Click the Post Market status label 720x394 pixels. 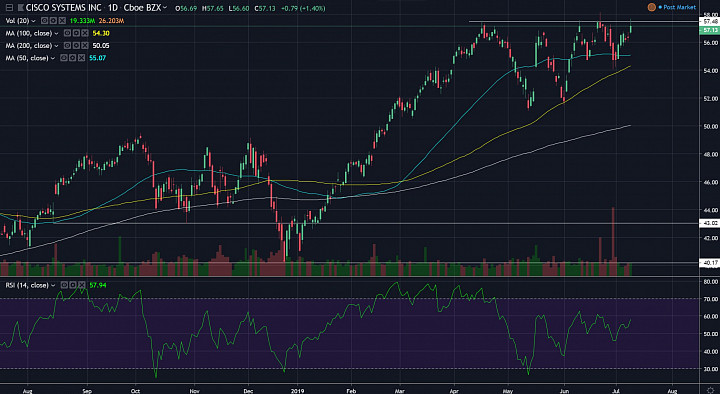679,7
